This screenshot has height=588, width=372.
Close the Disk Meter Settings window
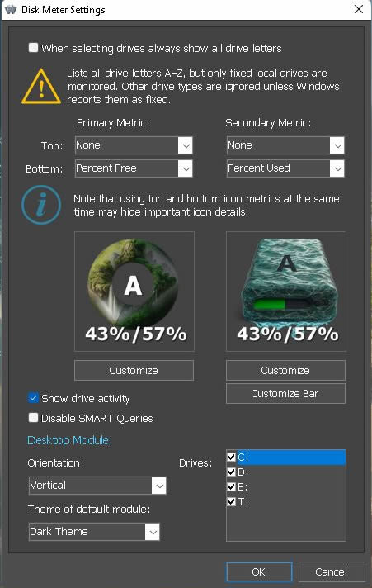click(359, 9)
